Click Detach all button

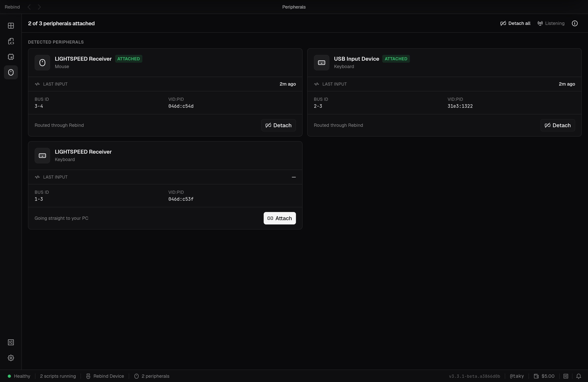coord(515,23)
